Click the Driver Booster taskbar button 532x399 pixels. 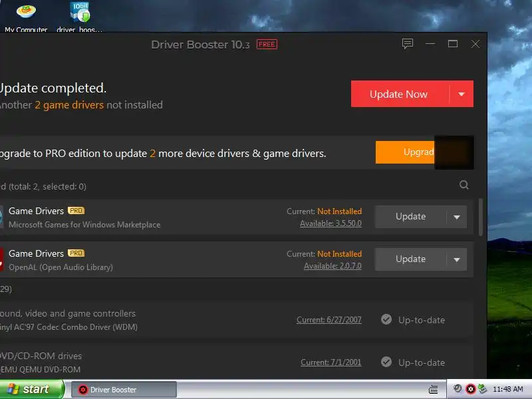tap(124, 390)
